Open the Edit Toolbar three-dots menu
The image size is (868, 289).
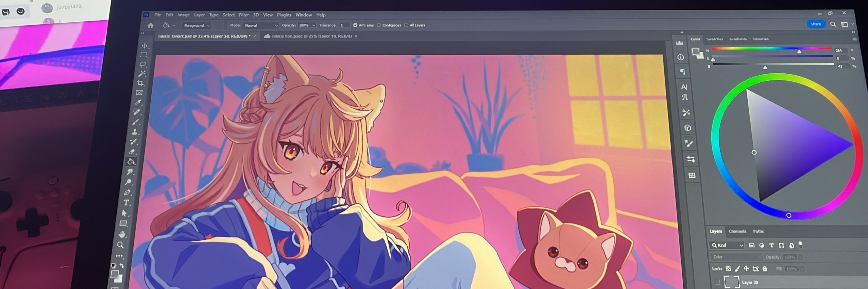point(119,256)
